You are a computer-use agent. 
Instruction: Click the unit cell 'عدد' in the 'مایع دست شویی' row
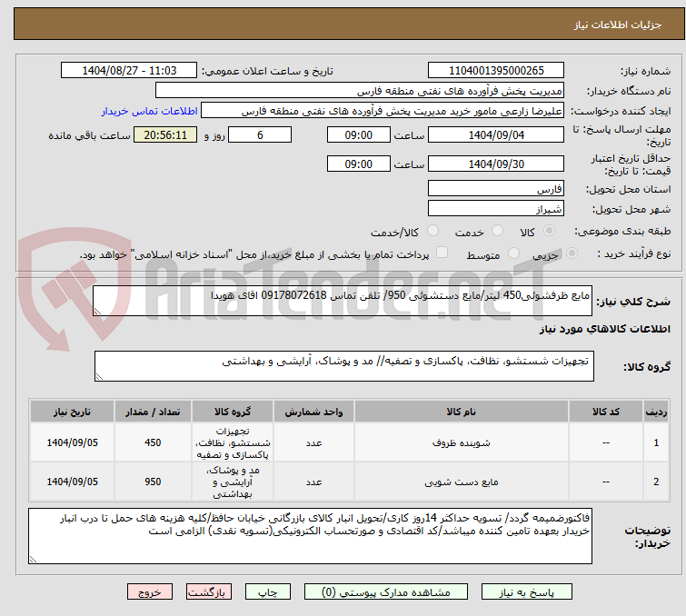pyautogui.click(x=313, y=482)
